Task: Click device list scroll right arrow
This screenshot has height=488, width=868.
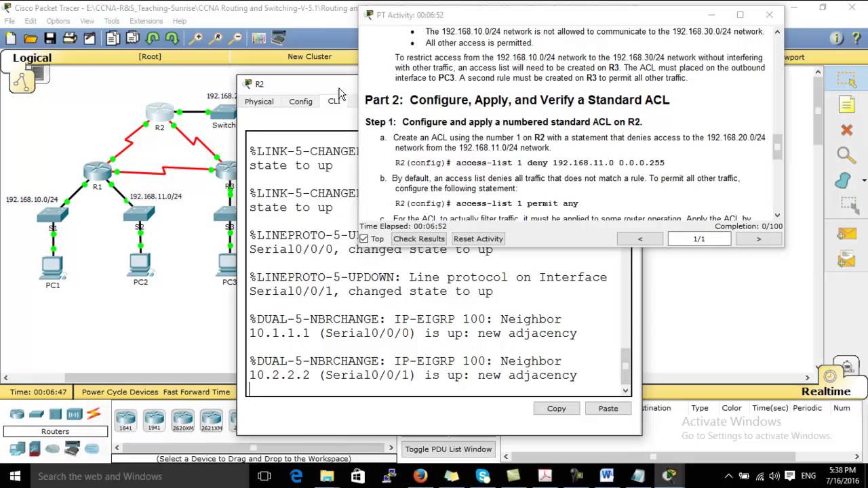Action: pos(391,447)
